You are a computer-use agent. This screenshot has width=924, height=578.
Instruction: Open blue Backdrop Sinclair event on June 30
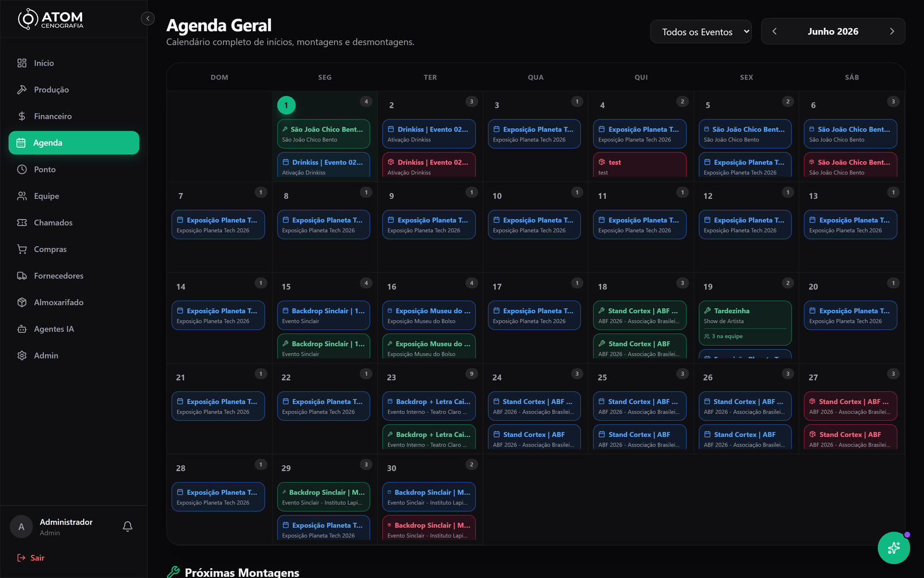click(x=429, y=497)
